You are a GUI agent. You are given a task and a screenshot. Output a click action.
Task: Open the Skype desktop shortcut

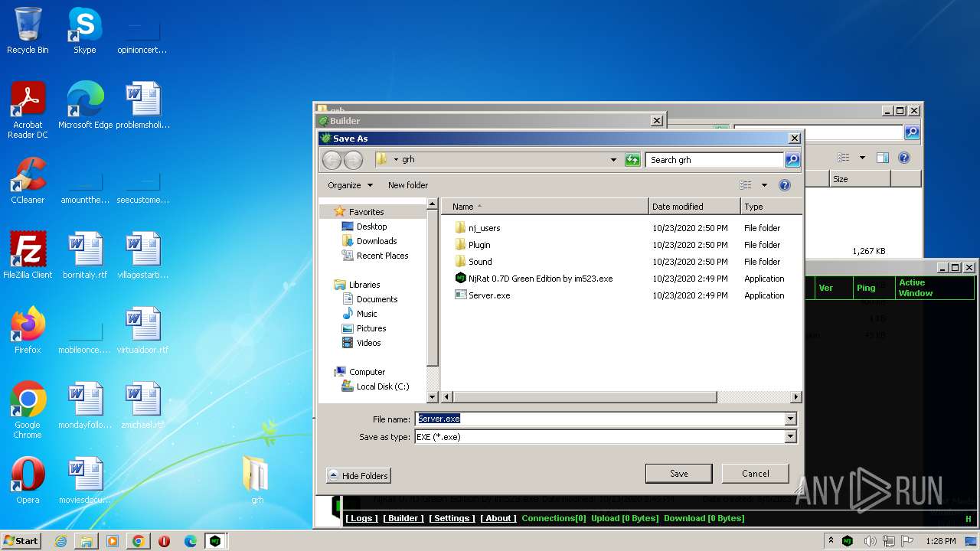tap(84, 31)
